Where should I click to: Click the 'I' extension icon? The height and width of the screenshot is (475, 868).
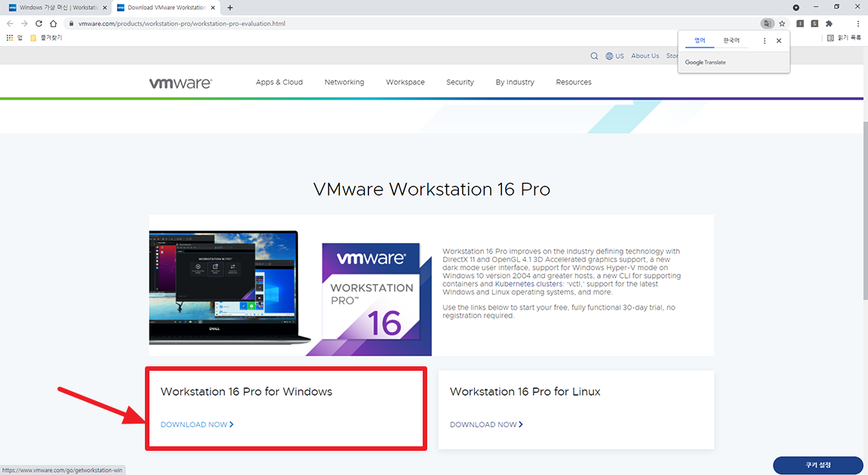click(x=800, y=24)
